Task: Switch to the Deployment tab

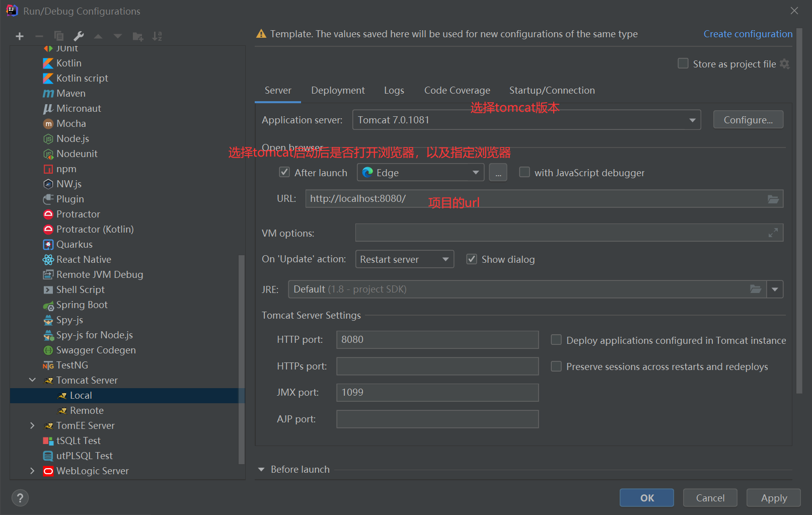Action: [338, 90]
